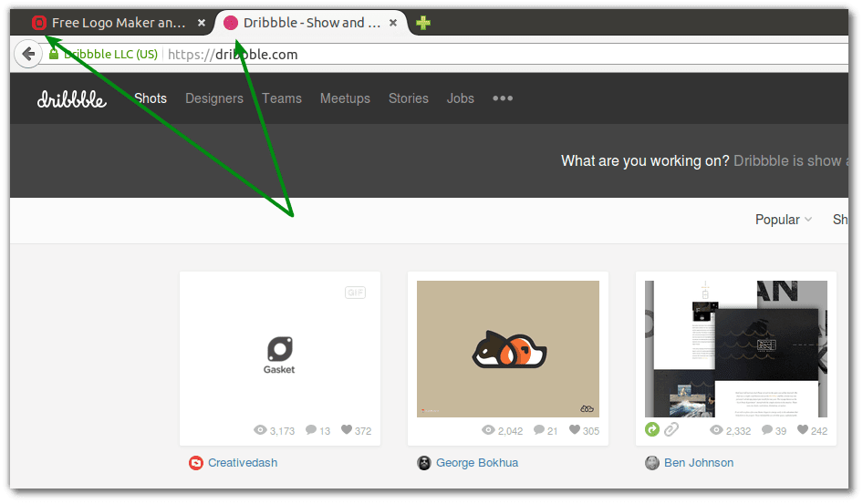Open Ben Johnson profile link
Screen dimensions: 863x504
tap(699, 463)
